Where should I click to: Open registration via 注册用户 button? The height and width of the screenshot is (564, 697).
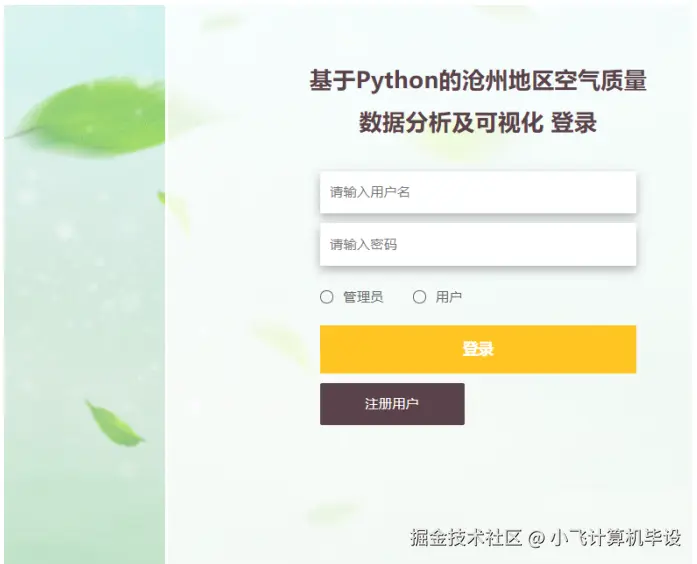pyautogui.click(x=392, y=404)
